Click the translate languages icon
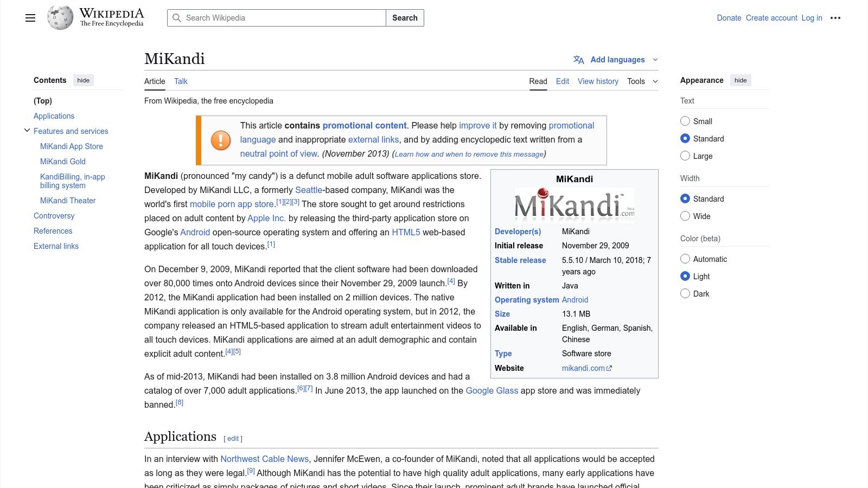The height and width of the screenshot is (488, 868). (579, 60)
